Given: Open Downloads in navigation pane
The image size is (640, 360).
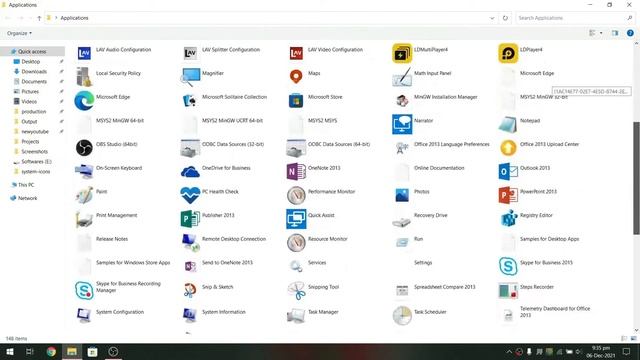Looking at the screenshot, I should pyautogui.click(x=34, y=71).
